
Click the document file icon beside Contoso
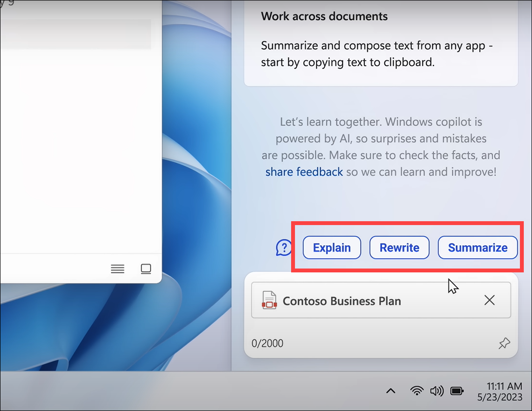pyautogui.click(x=269, y=300)
